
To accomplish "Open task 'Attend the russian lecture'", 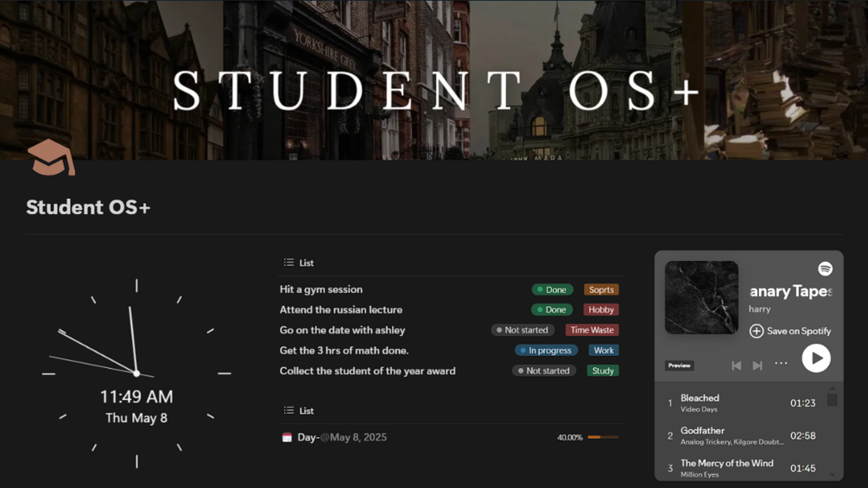I will pyautogui.click(x=341, y=310).
